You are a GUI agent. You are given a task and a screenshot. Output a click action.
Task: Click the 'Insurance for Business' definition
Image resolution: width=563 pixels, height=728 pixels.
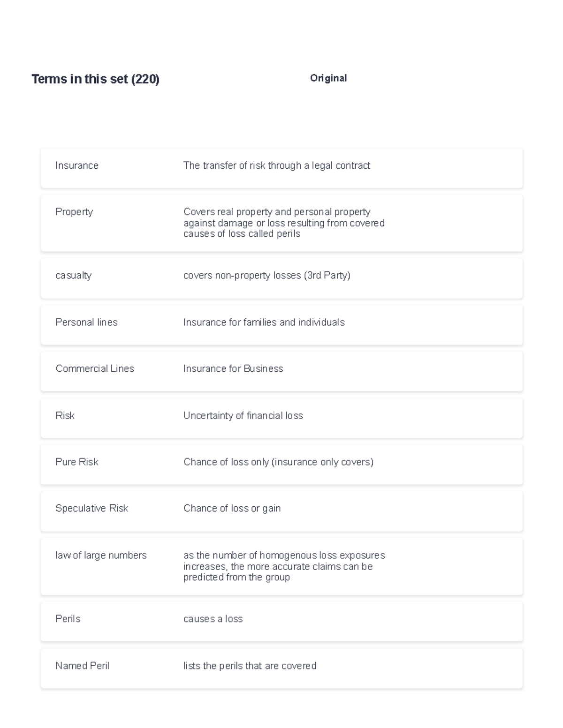(x=233, y=369)
